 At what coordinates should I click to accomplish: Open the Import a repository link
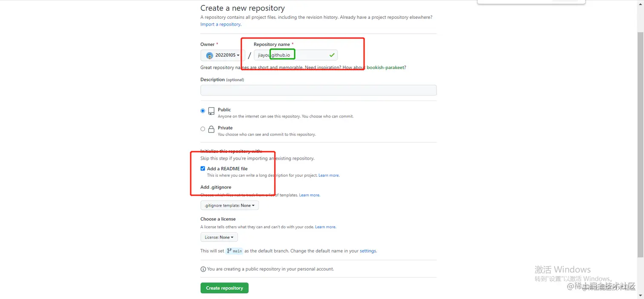(x=221, y=24)
